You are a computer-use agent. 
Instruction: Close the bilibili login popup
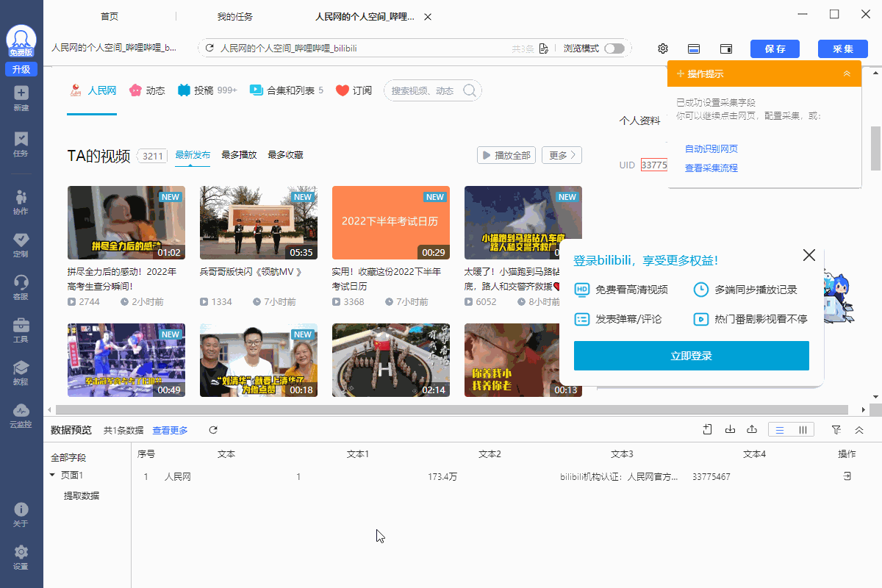click(x=809, y=255)
